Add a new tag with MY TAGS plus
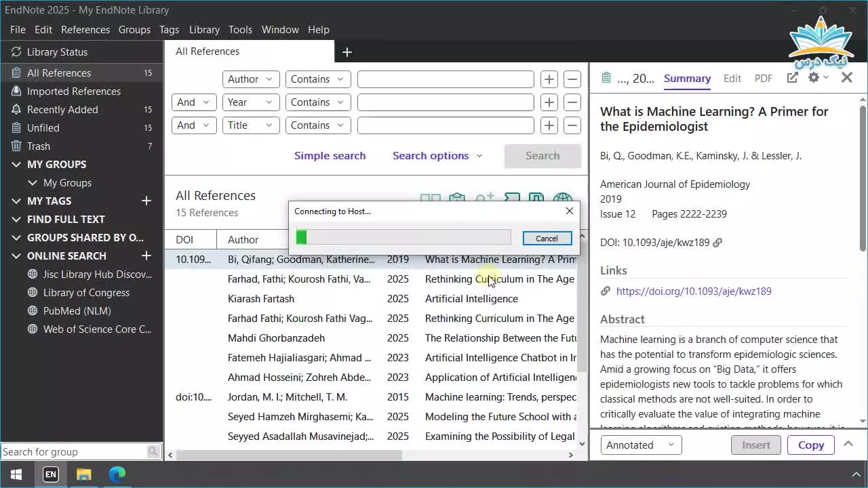This screenshot has width=868, height=488. [x=146, y=201]
